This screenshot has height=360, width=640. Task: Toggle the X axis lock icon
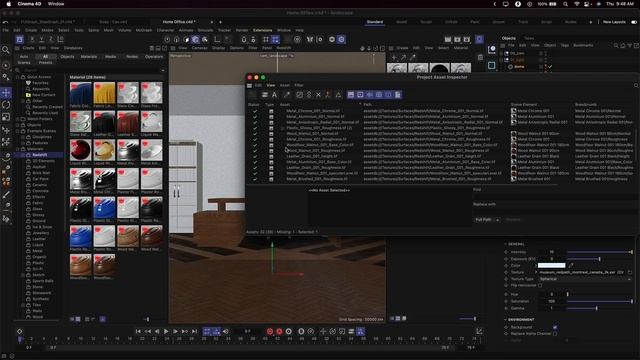coord(32,39)
